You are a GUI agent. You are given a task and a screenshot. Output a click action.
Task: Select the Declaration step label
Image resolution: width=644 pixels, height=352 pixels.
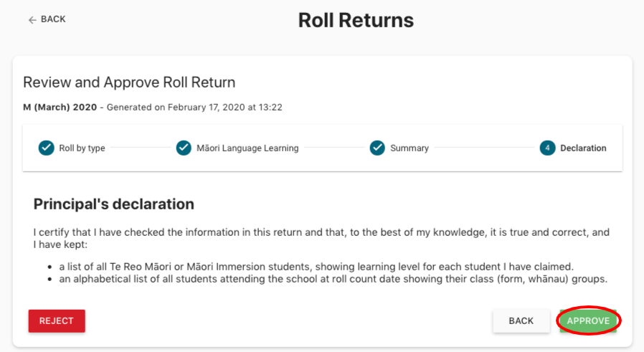point(583,148)
